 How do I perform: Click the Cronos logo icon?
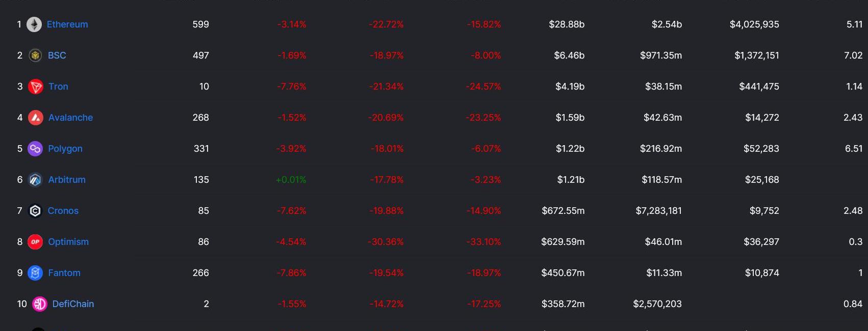tap(35, 211)
